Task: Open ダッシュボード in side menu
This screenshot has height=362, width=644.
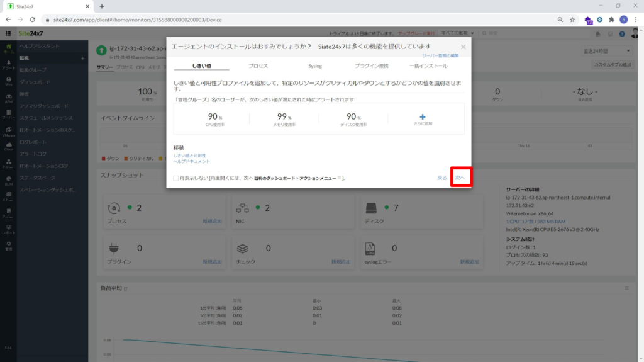Action: 35,82
